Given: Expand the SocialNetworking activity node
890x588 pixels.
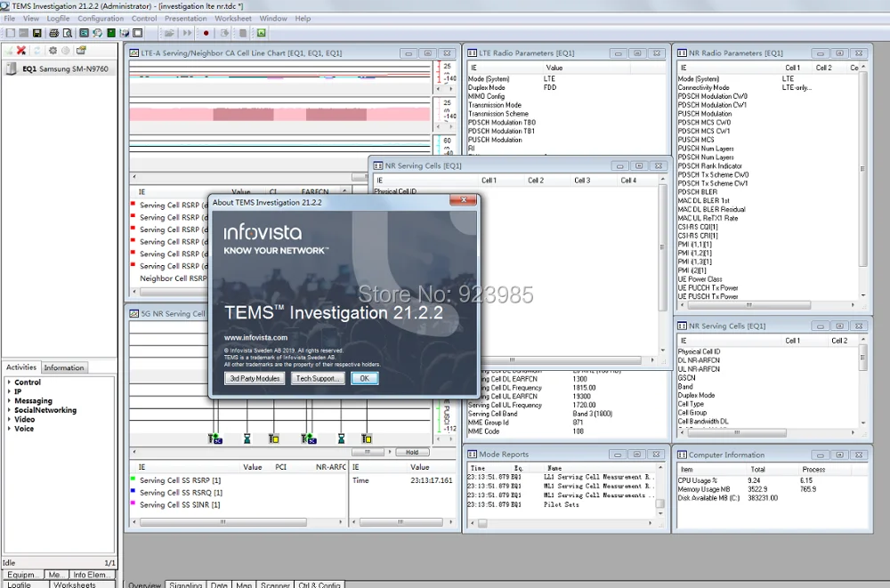Looking at the screenshot, I should coord(9,410).
